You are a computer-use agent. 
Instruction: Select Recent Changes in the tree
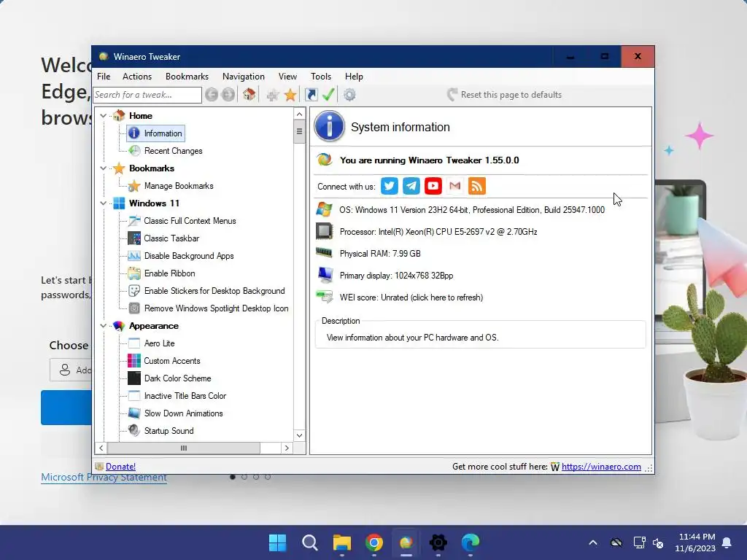pos(174,151)
